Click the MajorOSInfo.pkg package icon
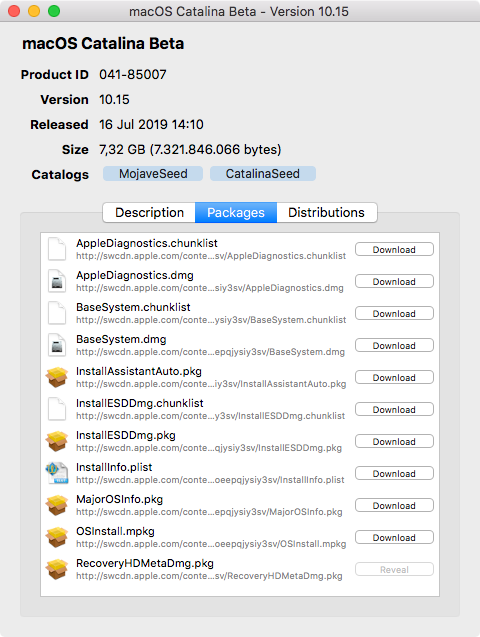Viewport: 480px width, 637px height. coord(57,505)
